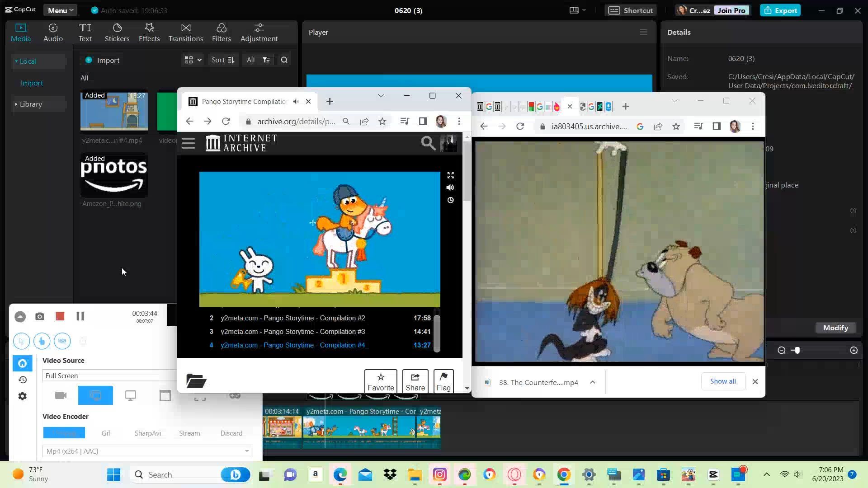Image resolution: width=868 pixels, height=488 pixels.
Task: Reload the archive.org page
Action: (226, 121)
